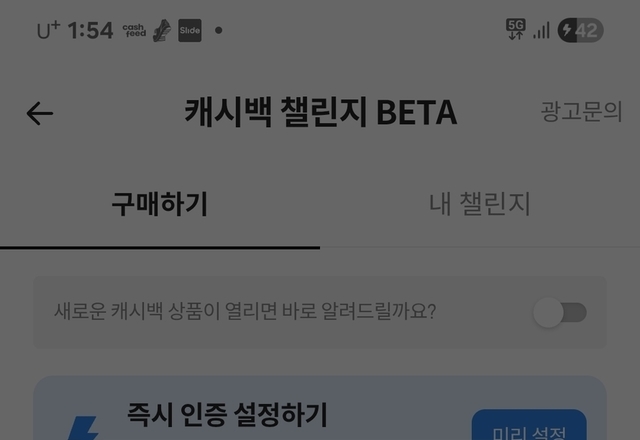Image resolution: width=640 pixels, height=440 pixels.
Task: Tap the sneaker app status icon
Action: 162,30
